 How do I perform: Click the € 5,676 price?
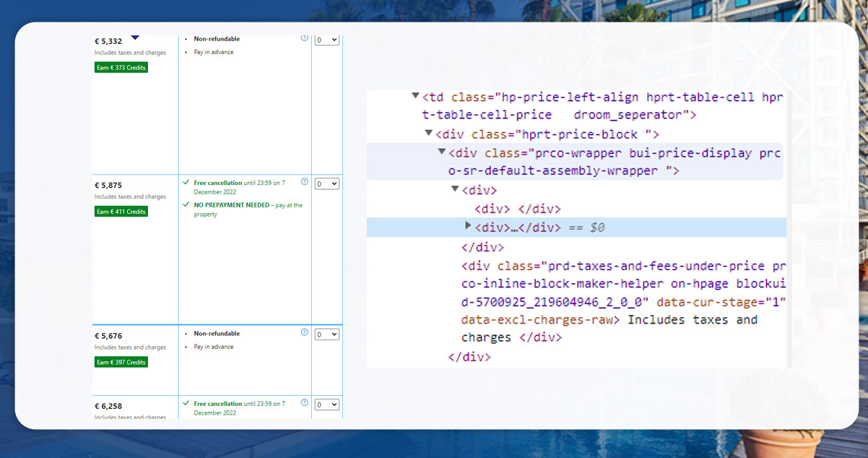[108, 336]
